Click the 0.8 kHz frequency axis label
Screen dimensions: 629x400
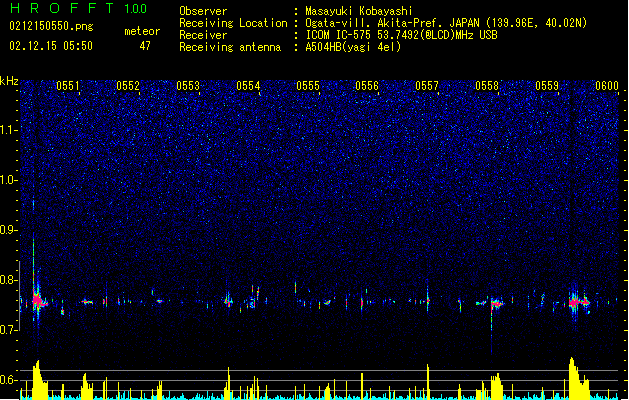(8, 280)
